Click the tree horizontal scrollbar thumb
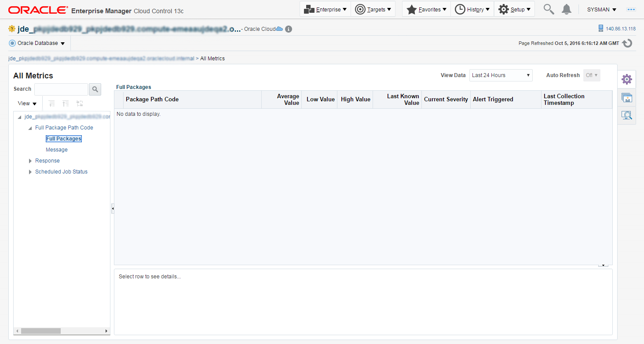Screen dimensions: 644x344 point(41,331)
